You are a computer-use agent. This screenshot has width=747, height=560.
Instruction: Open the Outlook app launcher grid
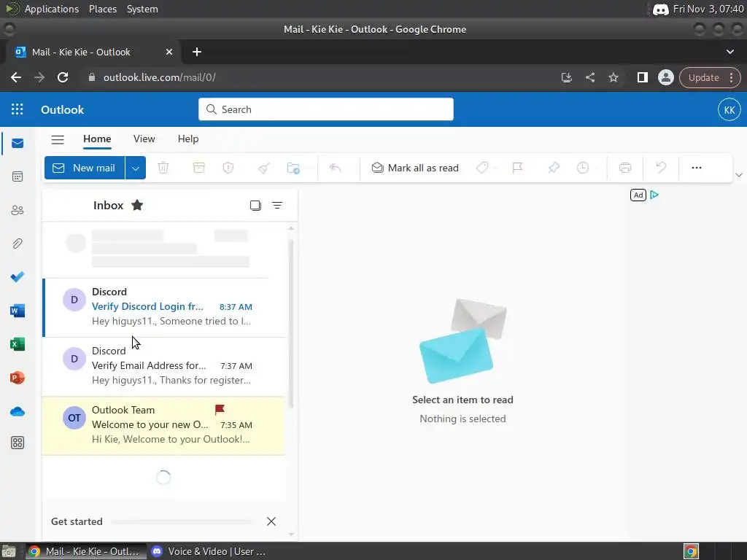coord(18,109)
